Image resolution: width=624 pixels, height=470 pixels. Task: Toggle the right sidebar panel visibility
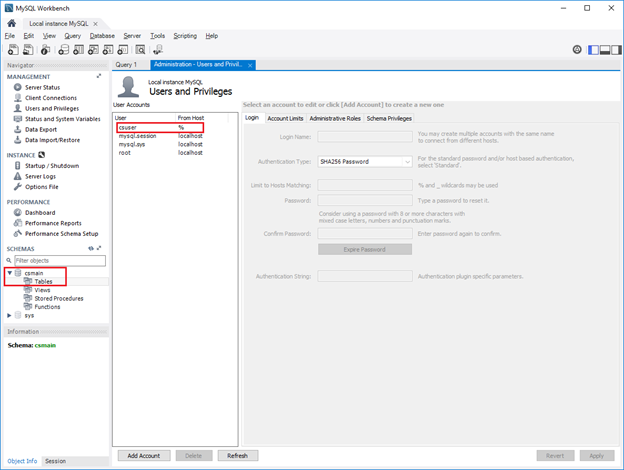click(616, 50)
